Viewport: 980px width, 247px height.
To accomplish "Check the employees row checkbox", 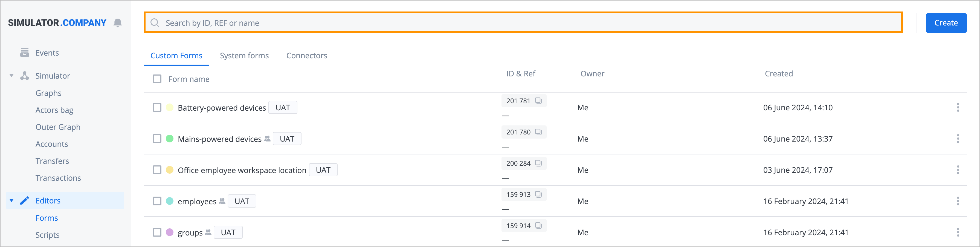I will (157, 201).
